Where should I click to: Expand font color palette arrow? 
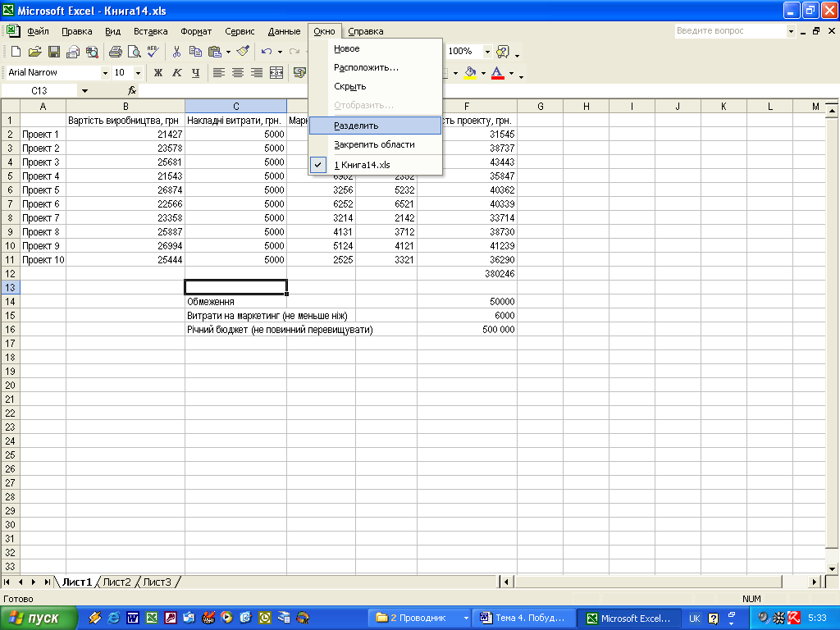(x=511, y=73)
